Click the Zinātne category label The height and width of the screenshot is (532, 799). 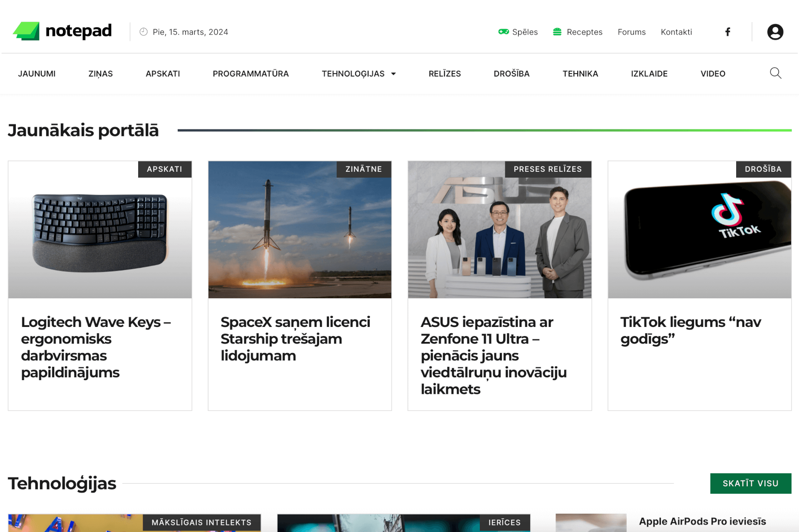coord(363,169)
